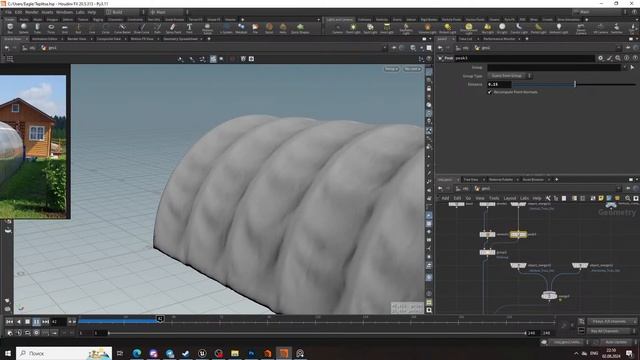Select the Quick Shapes shelf tool

pos(300,28)
